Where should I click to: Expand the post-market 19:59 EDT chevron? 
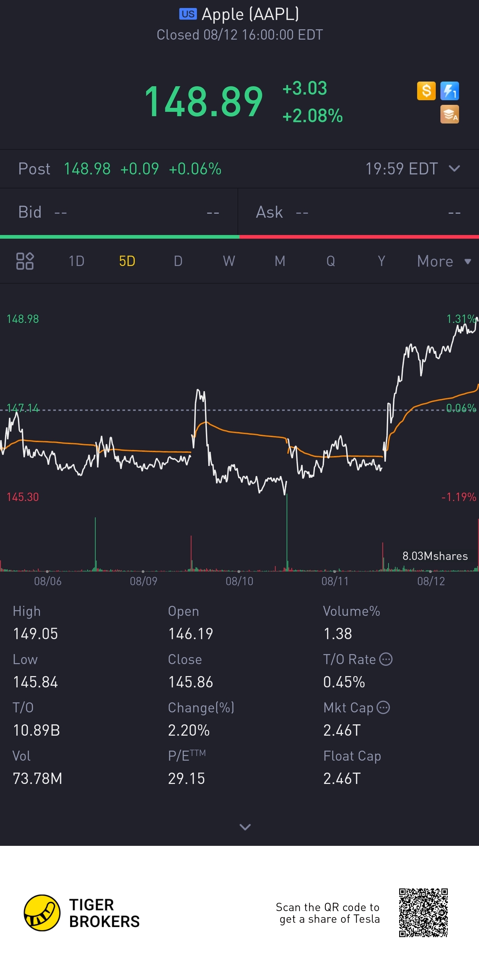454,168
